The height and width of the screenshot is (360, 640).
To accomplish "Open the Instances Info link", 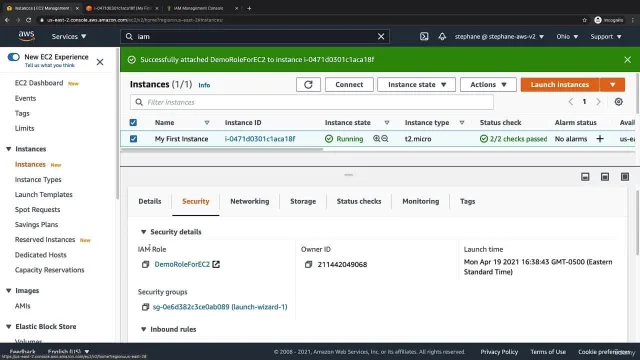I will click(204, 85).
